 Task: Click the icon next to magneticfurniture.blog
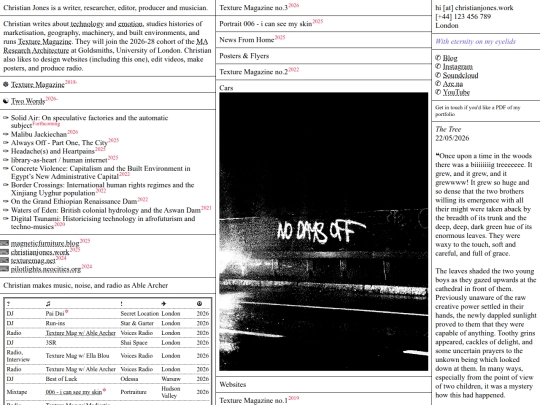[x=4, y=243]
